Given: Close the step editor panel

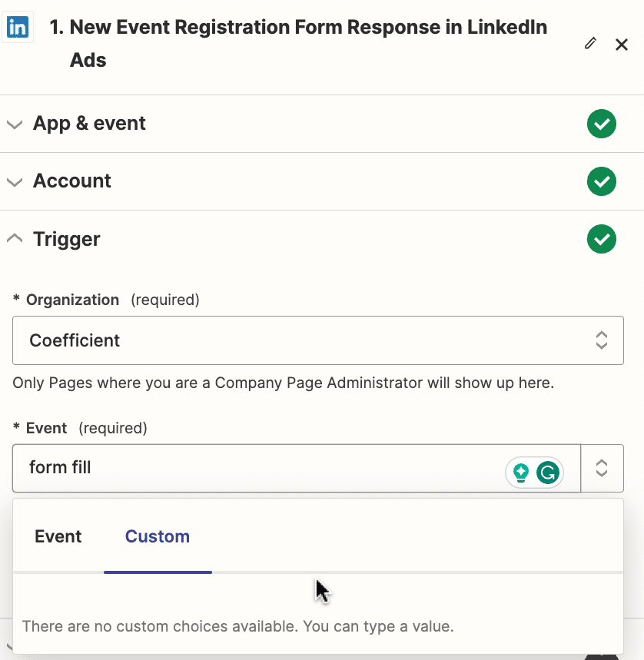Looking at the screenshot, I should tap(621, 45).
